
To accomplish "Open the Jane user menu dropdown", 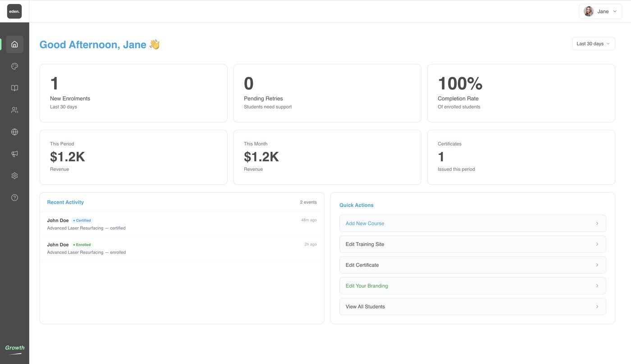I will (x=600, y=11).
